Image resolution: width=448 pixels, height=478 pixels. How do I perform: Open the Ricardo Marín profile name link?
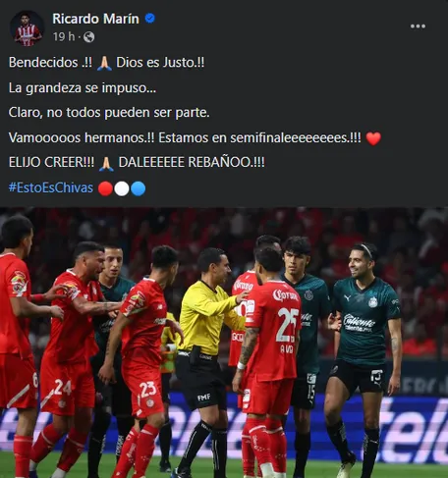click(95, 19)
